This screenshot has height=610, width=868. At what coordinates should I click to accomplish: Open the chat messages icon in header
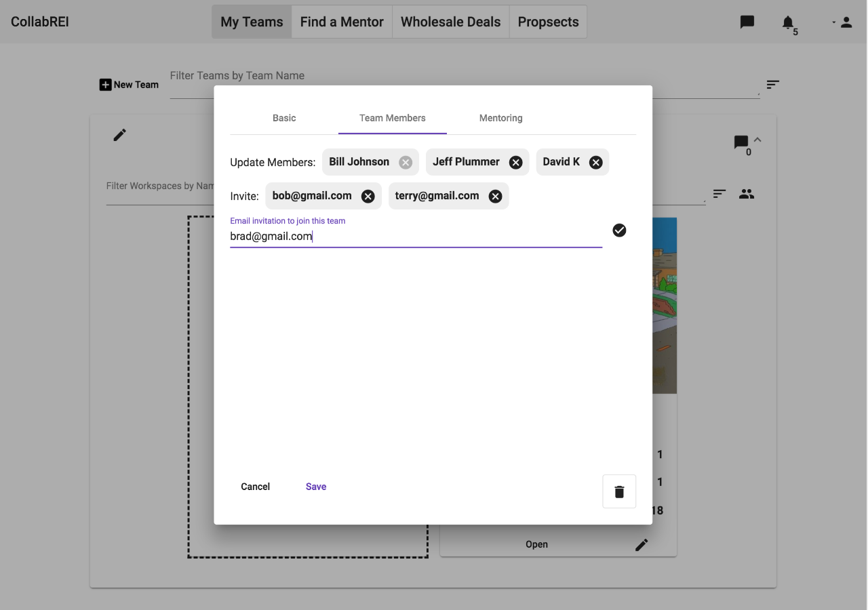[x=747, y=22]
